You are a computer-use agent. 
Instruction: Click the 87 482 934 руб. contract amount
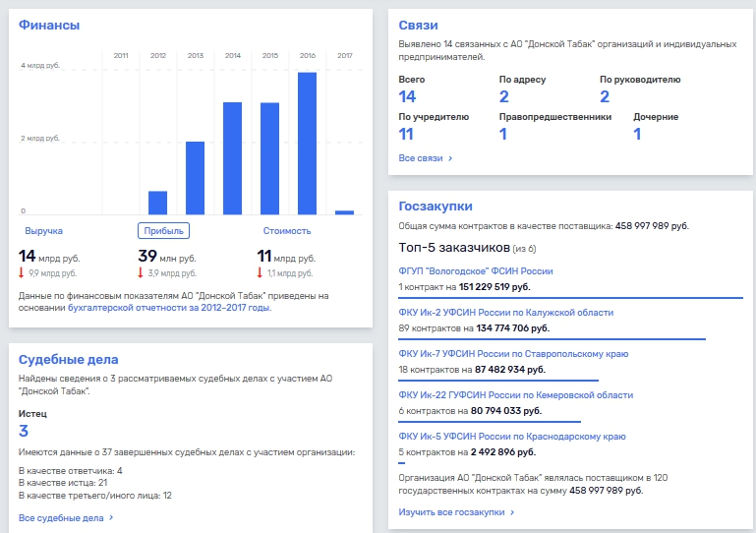pyautogui.click(x=510, y=370)
